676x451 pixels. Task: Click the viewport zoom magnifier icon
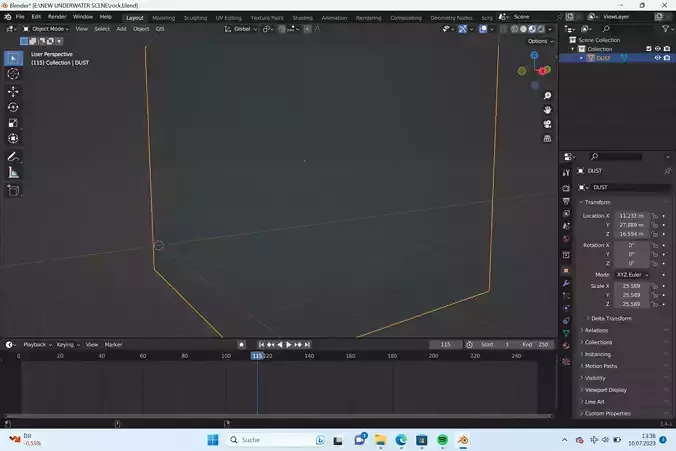[547, 96]
